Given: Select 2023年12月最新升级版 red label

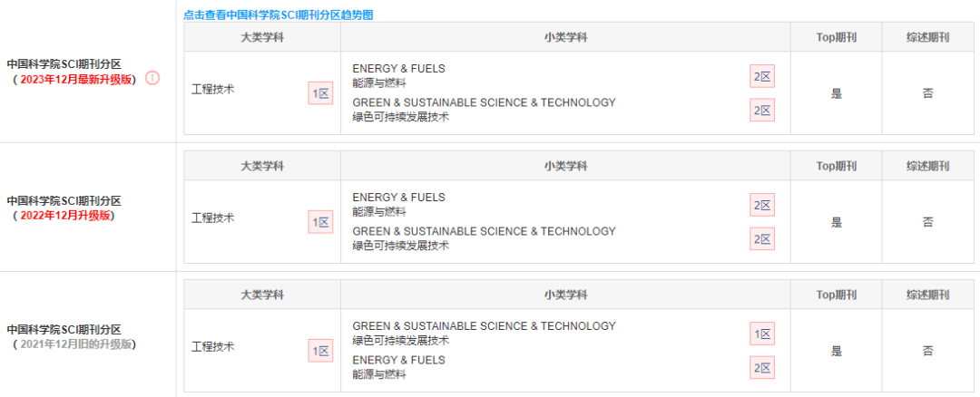Looking at the screenshot, I should [x=77, y=79].
